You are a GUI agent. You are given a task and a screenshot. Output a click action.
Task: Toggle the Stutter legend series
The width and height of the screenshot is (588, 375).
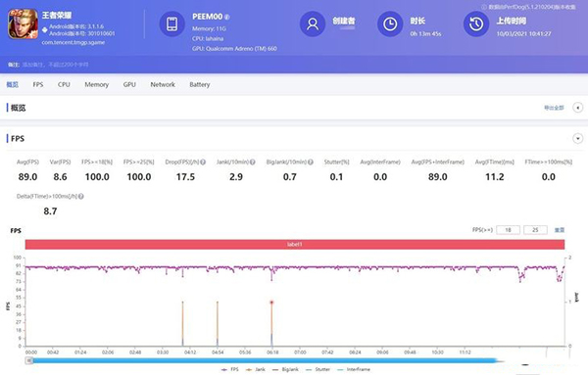(318, 369)
